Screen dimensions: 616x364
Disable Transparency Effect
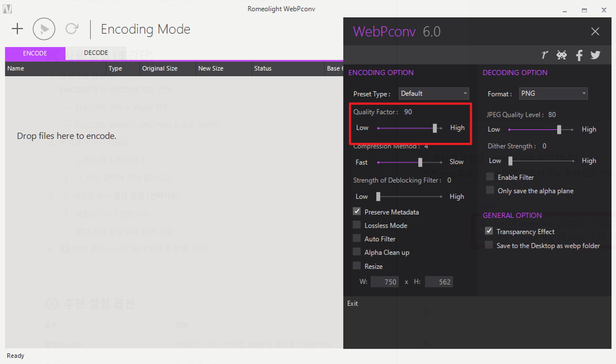(x=489, y=231)
